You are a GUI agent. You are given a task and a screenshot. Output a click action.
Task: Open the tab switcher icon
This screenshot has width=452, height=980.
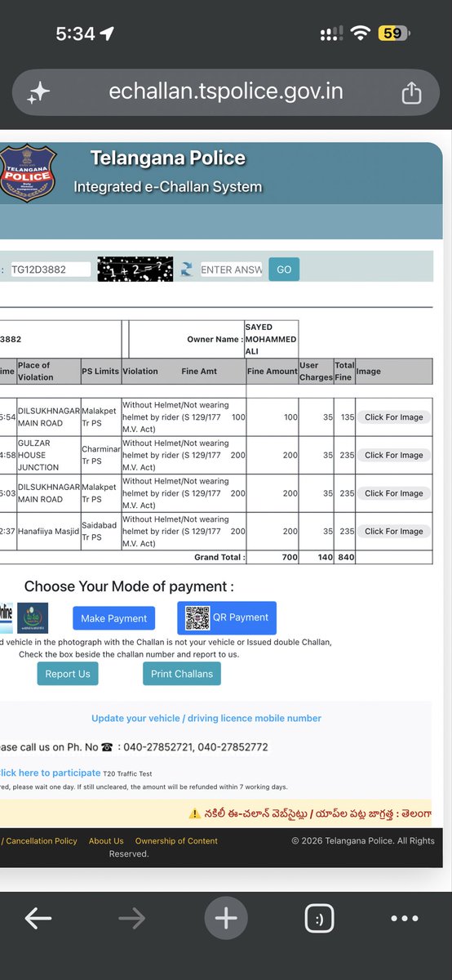click(319, 919)
